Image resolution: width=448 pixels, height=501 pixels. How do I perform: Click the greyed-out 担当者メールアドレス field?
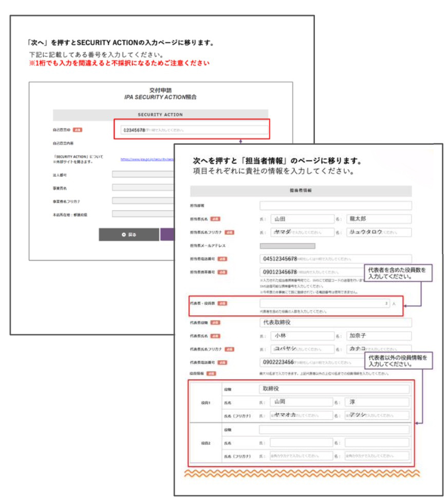click(x=288, y=246)
